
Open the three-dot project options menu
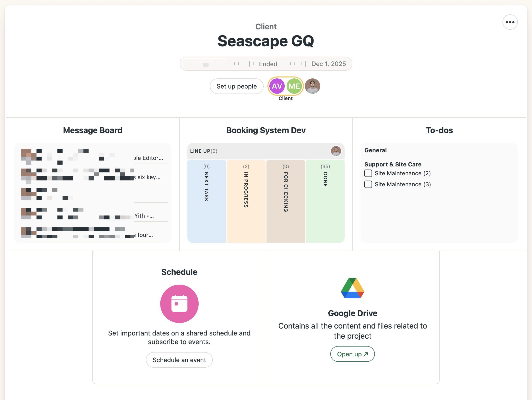coord(510,22)
